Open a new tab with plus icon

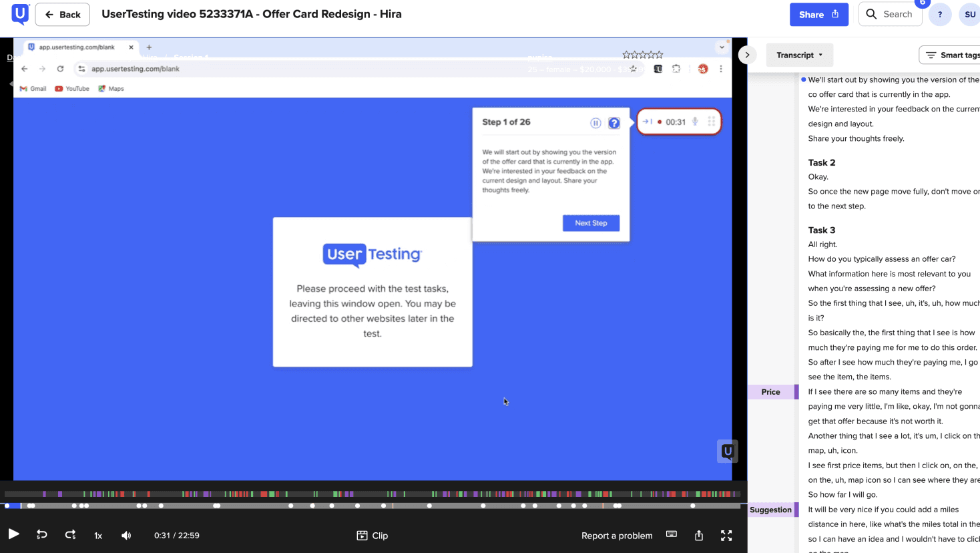(149, 47)
